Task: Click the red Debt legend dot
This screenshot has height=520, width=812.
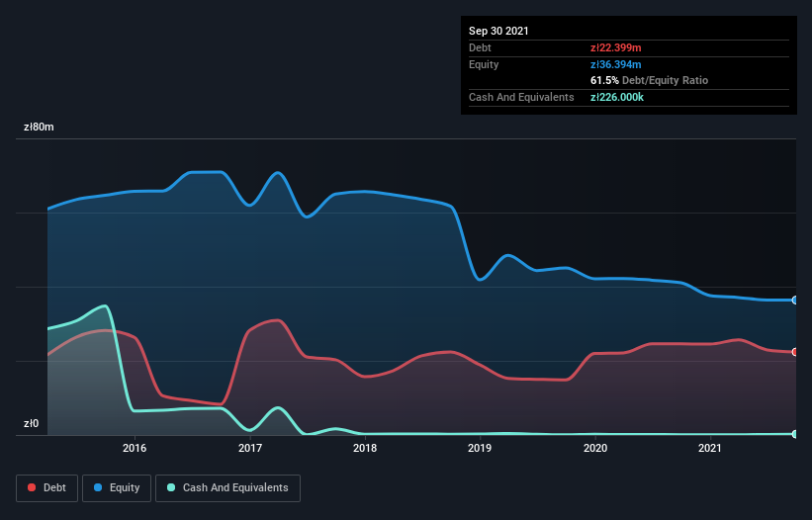Action: (x=32, y=487)
